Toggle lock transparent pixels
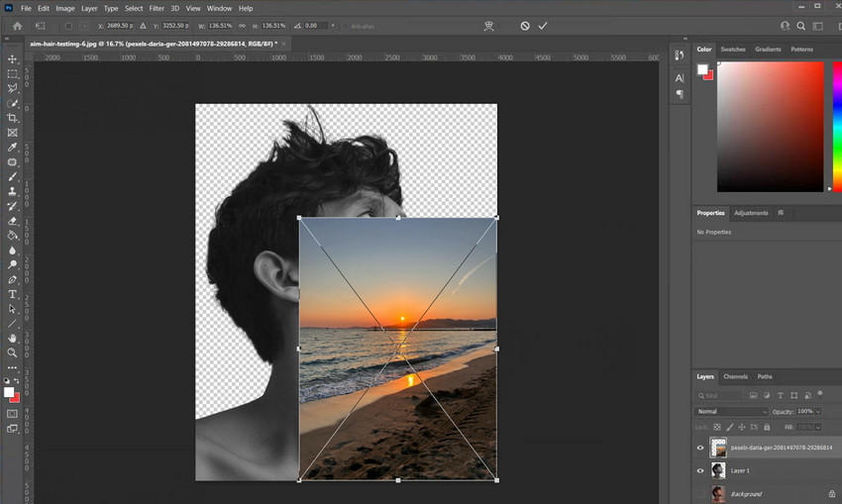This screenshot has width=842, height=504. pos(717,427)
